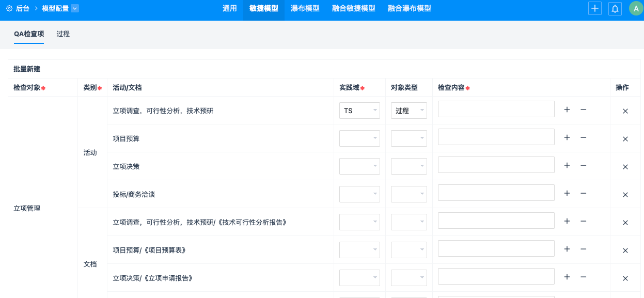This screenshot has height=298, width=644.
Task: Click minus icon in 立项申请报告 row
Action: (583, 277)
